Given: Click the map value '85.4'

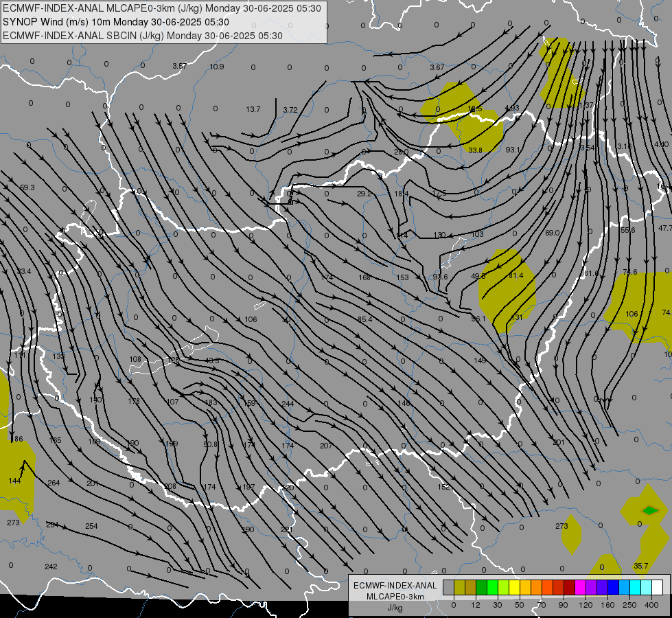Looking at the screenshot, I should [364, 319].
